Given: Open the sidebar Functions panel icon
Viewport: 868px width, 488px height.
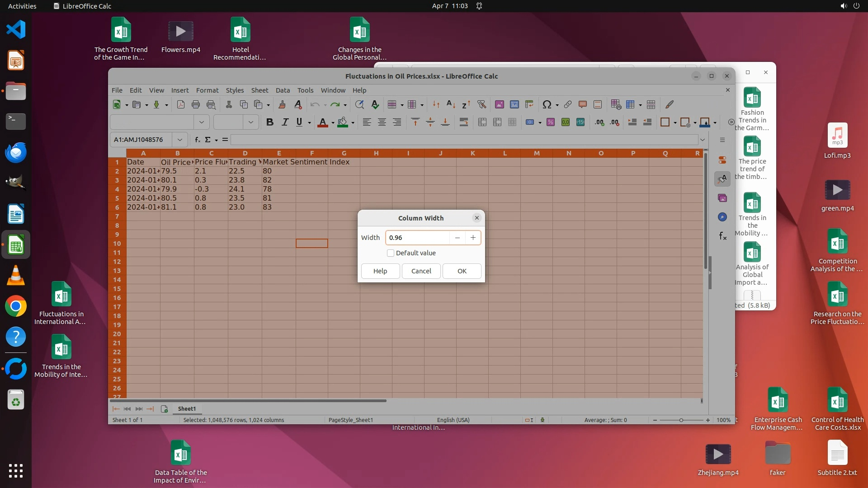Looking at the screenshot, I should click(x=722, y=236).
